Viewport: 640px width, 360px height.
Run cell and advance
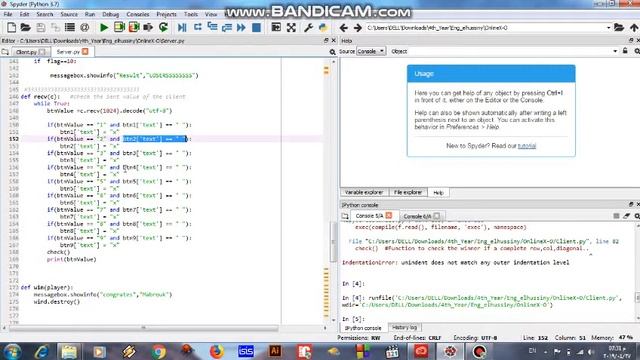click(134, 28)
